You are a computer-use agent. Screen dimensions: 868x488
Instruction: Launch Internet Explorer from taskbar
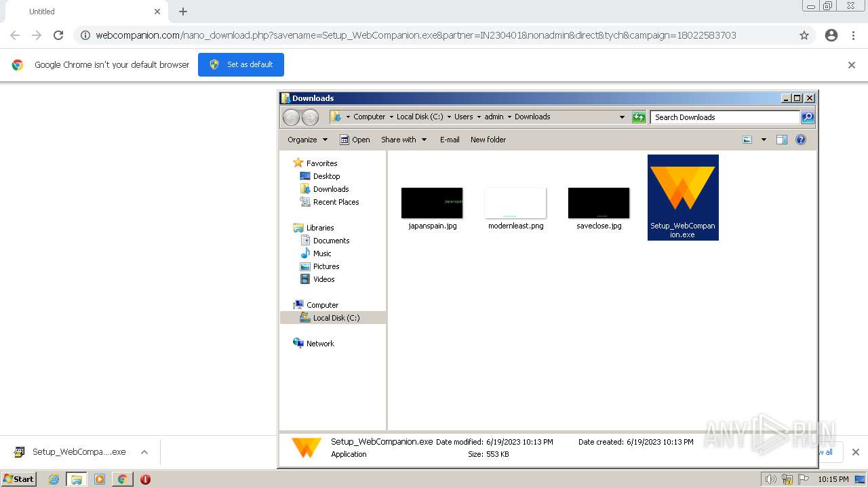pyautogui.click(x=54, y=479)
